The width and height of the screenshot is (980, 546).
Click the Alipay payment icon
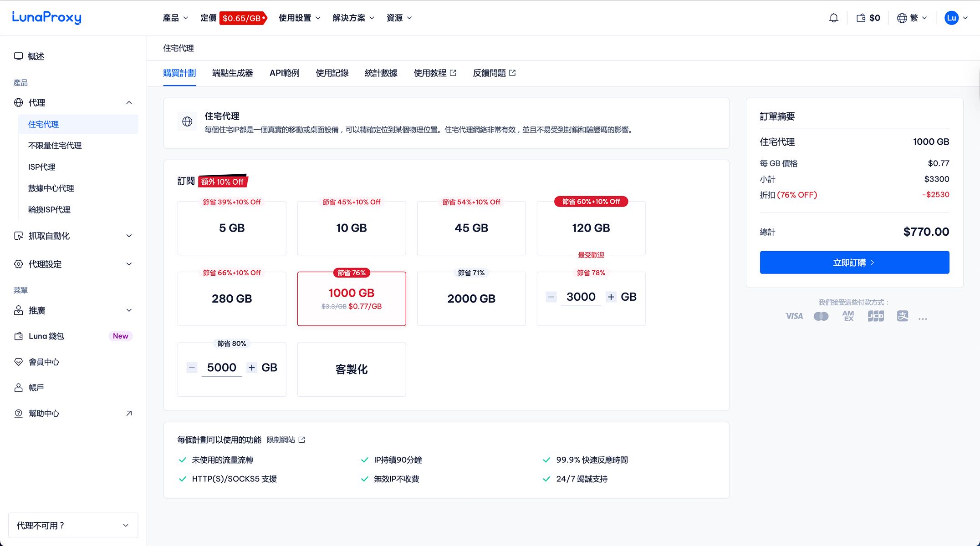[903, 316]
